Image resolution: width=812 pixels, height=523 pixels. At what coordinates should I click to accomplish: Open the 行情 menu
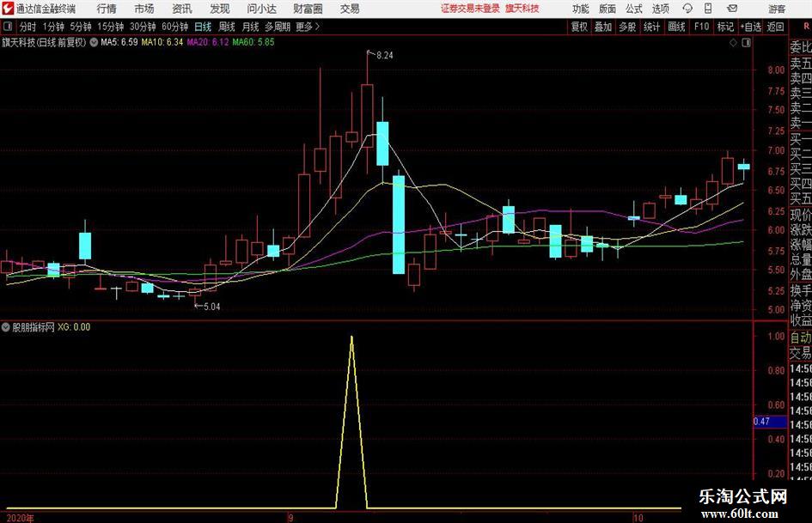[x=107, y=9]
